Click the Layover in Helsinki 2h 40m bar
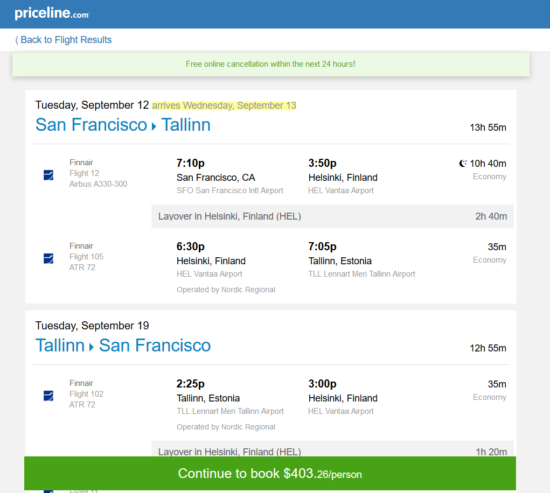The height and width of the screenshot is (493, 550). (332, 216)
